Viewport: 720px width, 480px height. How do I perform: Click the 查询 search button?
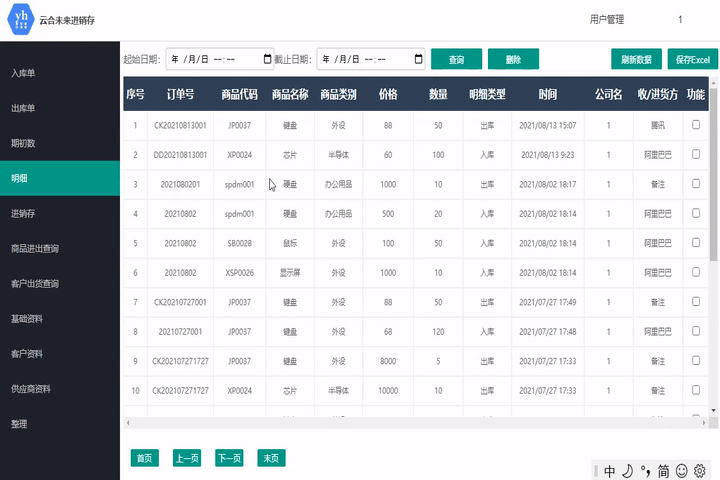click(456, 59)
